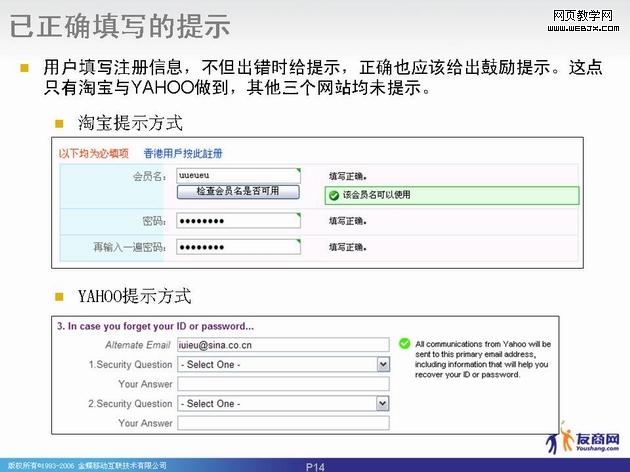This screenshot has height=472, width=630.
Task: Click the Alternate Email input field
Action: (x=282, y=345)
